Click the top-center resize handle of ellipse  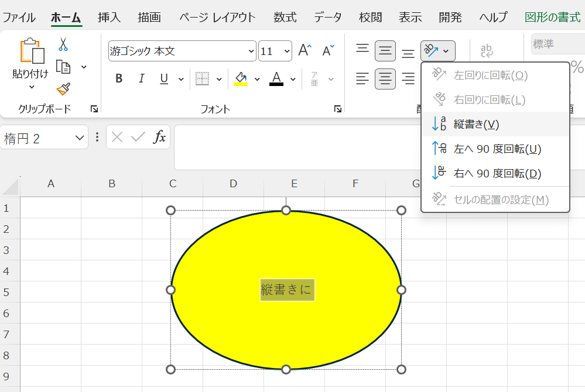(286, 210)
